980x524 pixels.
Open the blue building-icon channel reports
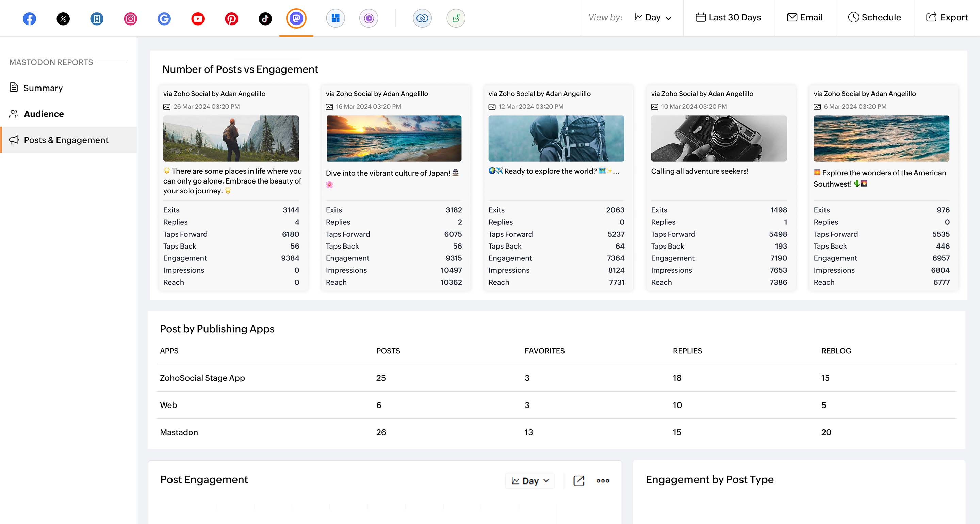pos(97,18)
